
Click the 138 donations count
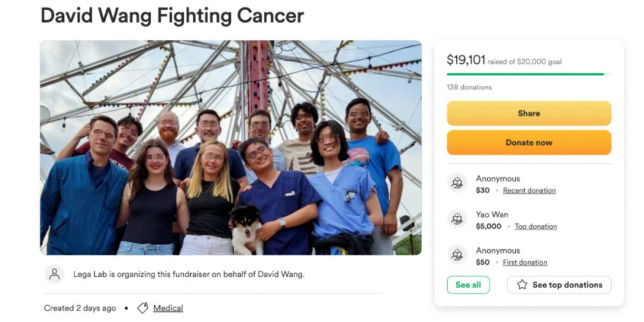click(x=469, y=87)
